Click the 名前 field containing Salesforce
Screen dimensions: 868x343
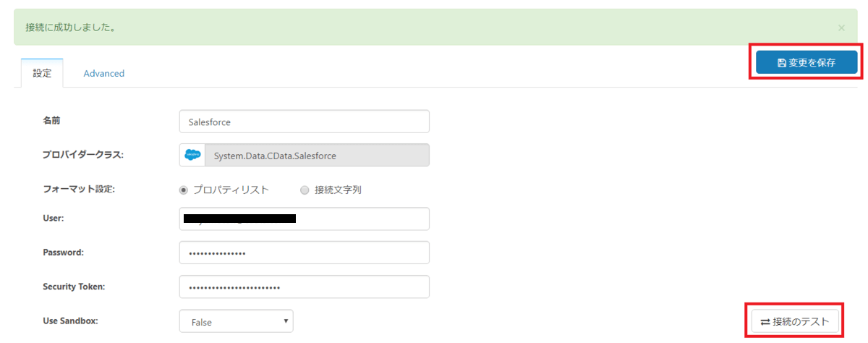304,122
